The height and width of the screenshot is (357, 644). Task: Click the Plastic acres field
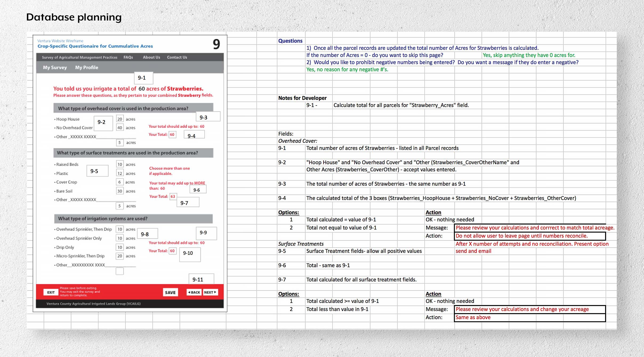tap(120, 173)
